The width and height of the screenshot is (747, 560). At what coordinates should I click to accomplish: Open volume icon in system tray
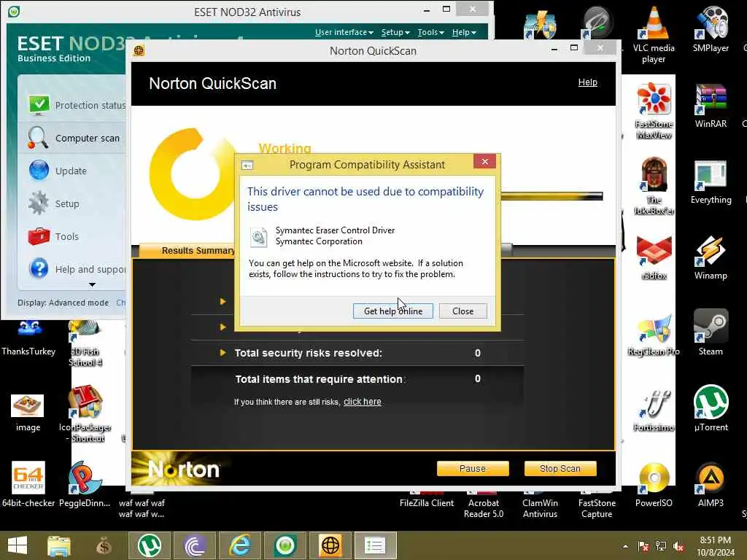(678, 546)
